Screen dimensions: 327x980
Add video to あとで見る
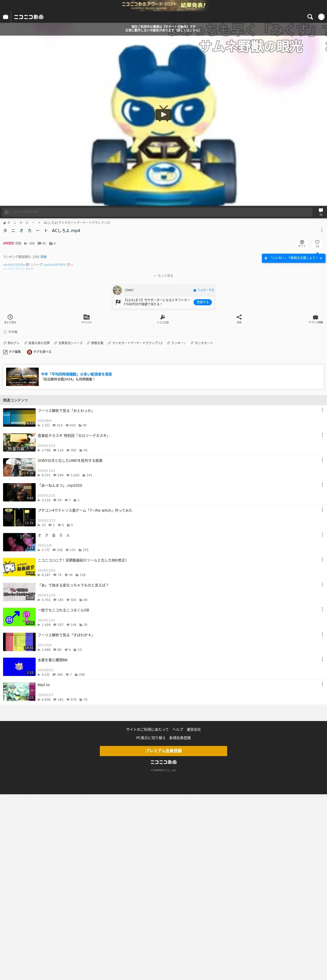[10, 319]
